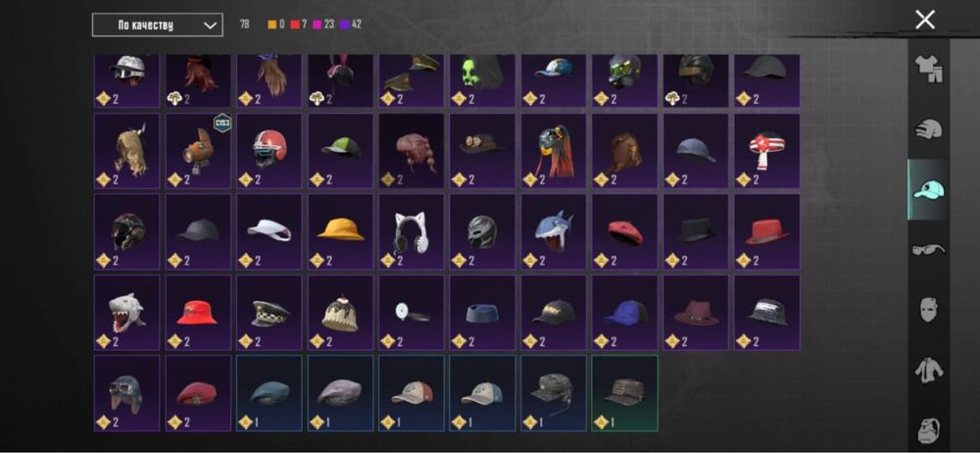Select the helmet category in sidebar
The image size is (980, 453).
click(928, 128)
